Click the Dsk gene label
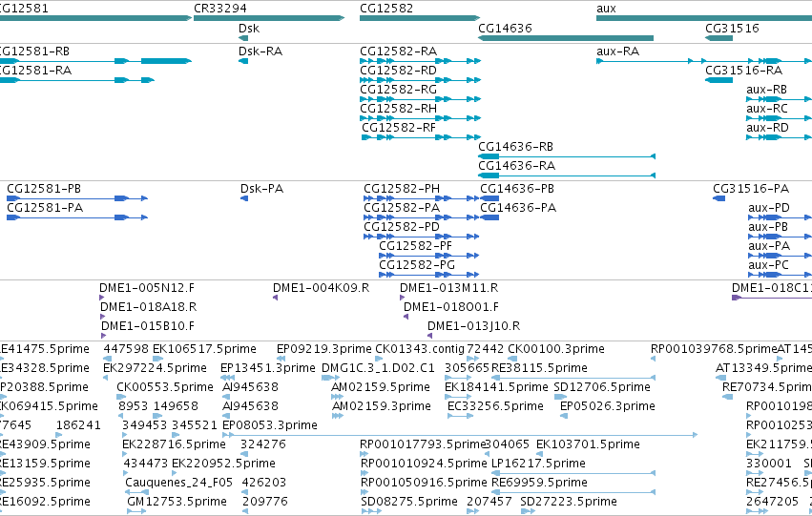Viewport: 812px width, 516px height. tap(249, 29)
